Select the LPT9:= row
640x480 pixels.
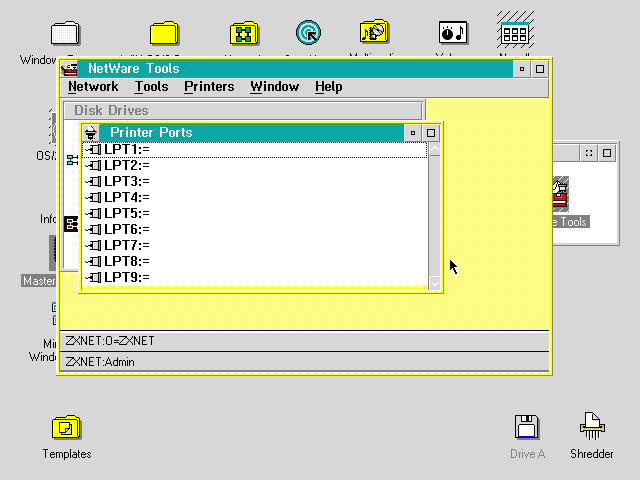click(x=255, y=278)
